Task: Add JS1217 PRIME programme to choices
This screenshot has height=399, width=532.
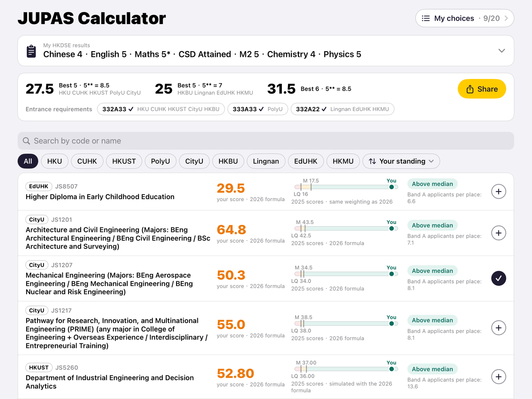Action: 499,328
